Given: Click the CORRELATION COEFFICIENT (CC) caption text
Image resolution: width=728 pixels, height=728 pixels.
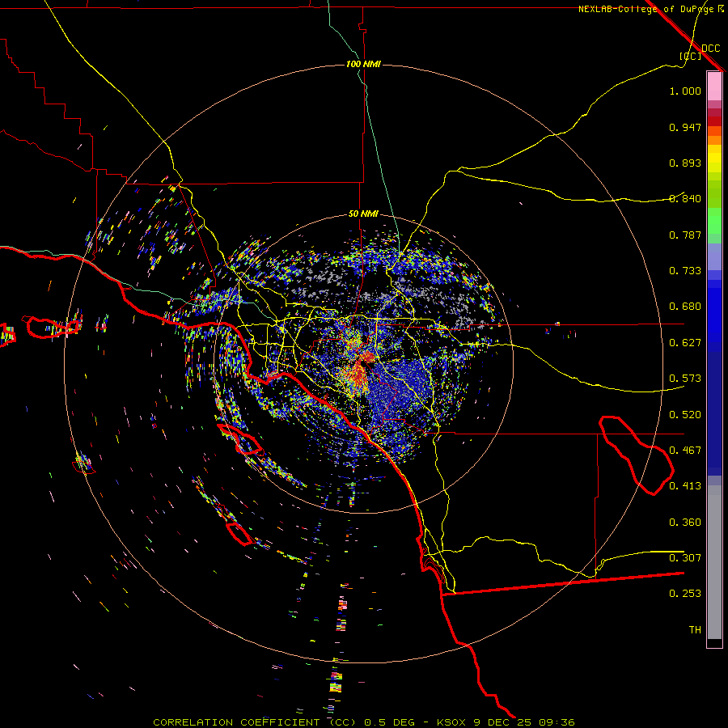Looking at the screenshot, I should click(255, 722).
